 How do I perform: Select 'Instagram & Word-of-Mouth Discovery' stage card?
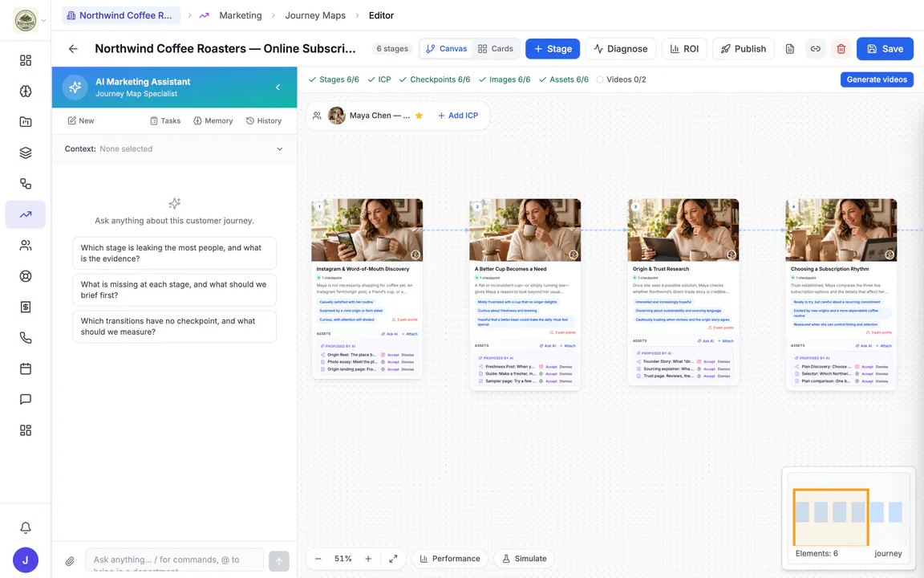[367, 289]
